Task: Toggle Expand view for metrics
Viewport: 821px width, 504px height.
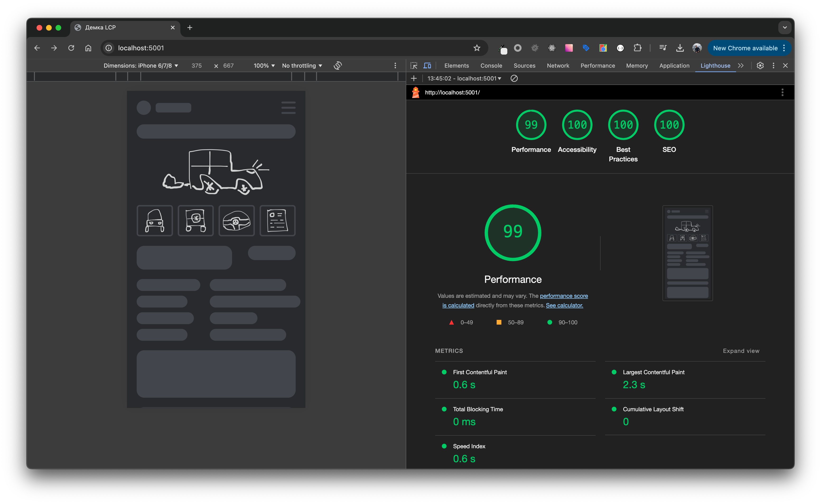Action: pos(741,351)
